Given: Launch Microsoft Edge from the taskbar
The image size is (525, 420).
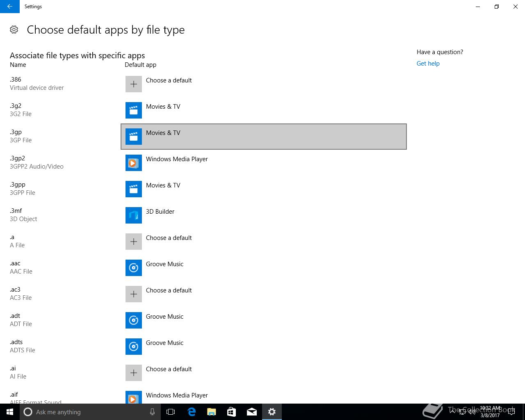Looking at the screenshot, I should click(x=192, y=412).
